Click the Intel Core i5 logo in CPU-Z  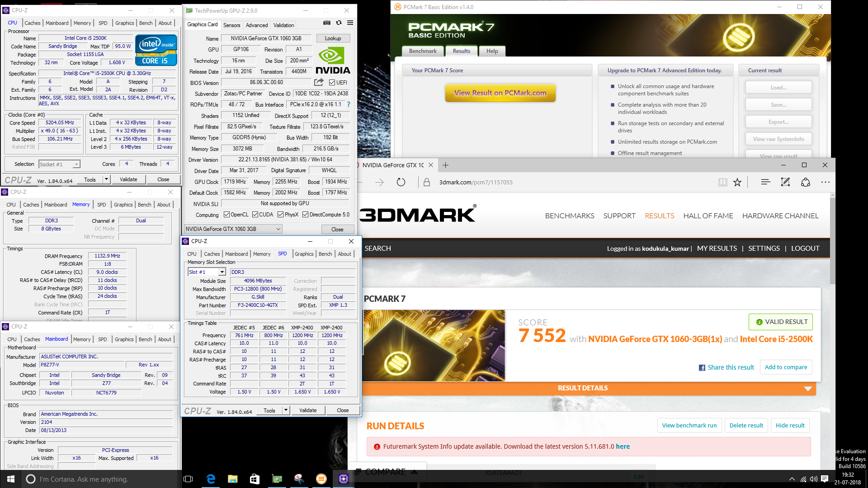pos(156,50)
